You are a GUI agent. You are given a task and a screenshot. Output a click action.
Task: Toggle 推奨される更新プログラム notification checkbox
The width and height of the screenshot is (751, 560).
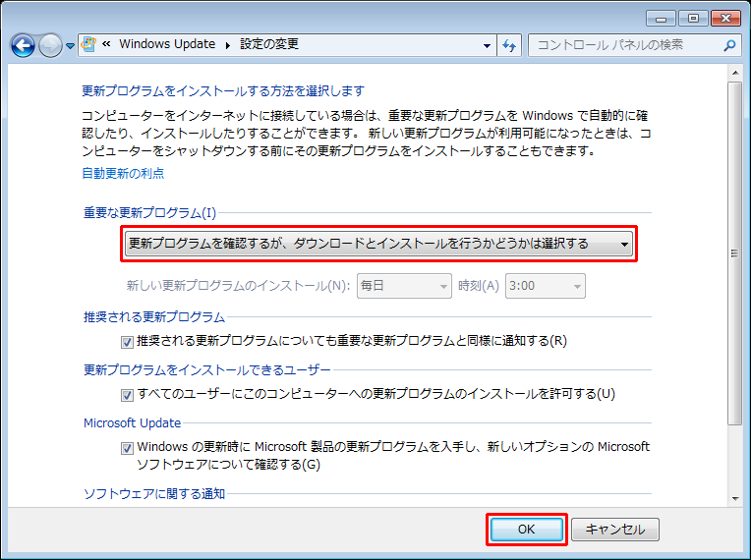(x=127, y=342)
